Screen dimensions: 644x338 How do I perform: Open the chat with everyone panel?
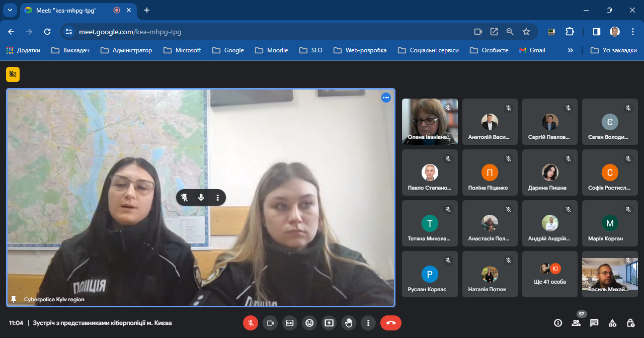594,323
